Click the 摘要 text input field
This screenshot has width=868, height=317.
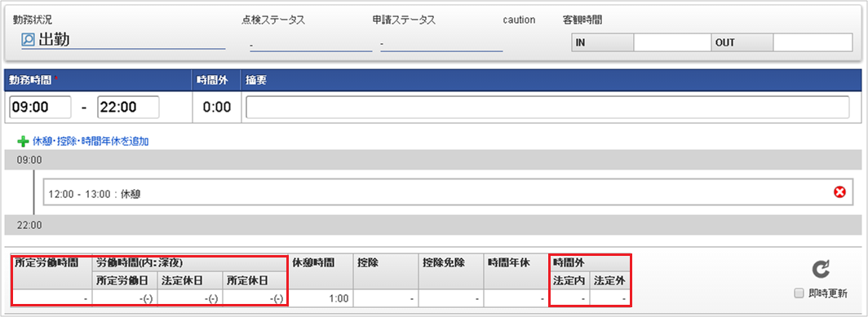(547, 108)
